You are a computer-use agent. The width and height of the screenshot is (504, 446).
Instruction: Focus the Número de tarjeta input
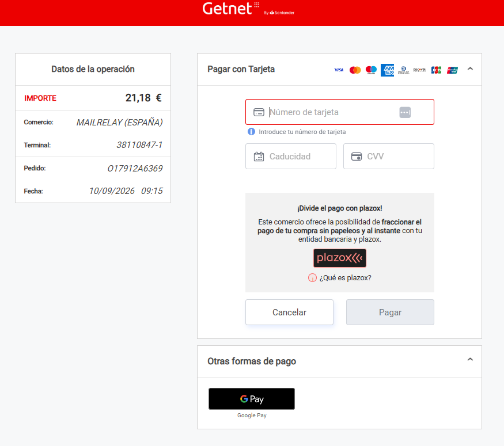pos(340,112)
